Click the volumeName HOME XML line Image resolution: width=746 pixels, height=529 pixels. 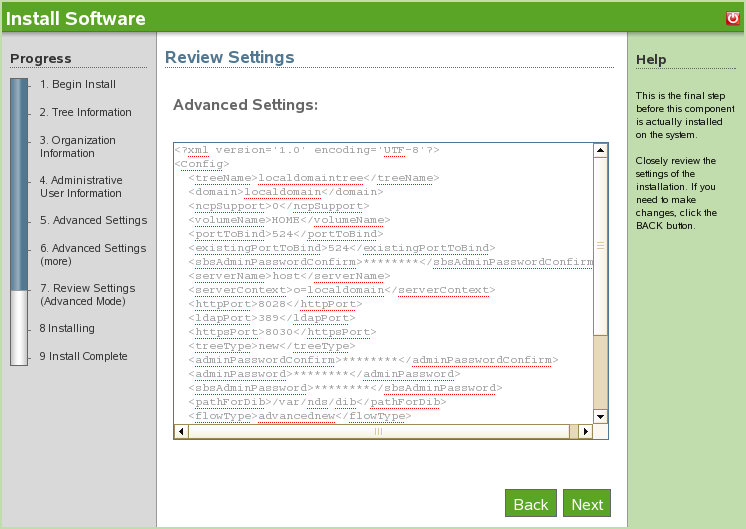point(289,220)
